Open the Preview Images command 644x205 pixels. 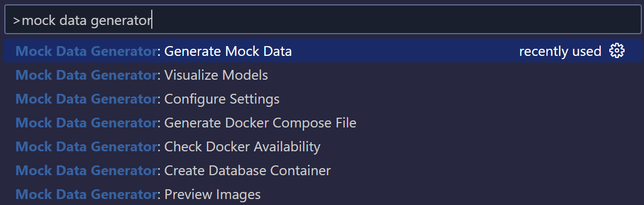pyautogui.click(x=323, y=194)
